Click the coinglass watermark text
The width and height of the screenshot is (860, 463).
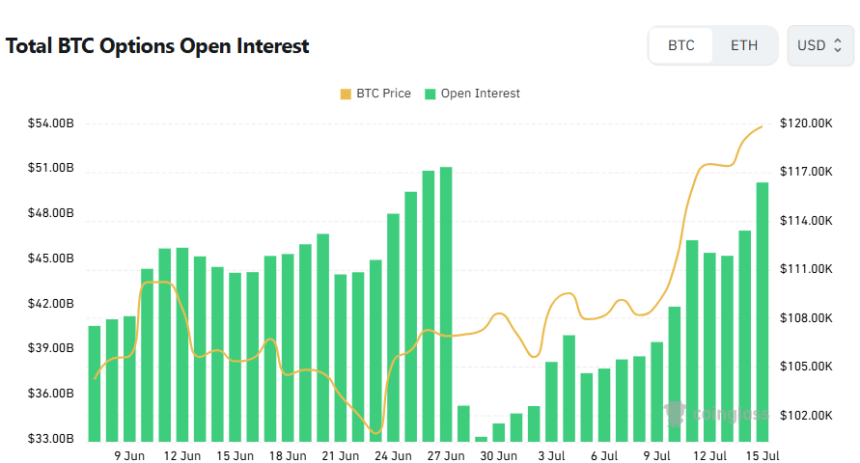click(x=731, y=414)
